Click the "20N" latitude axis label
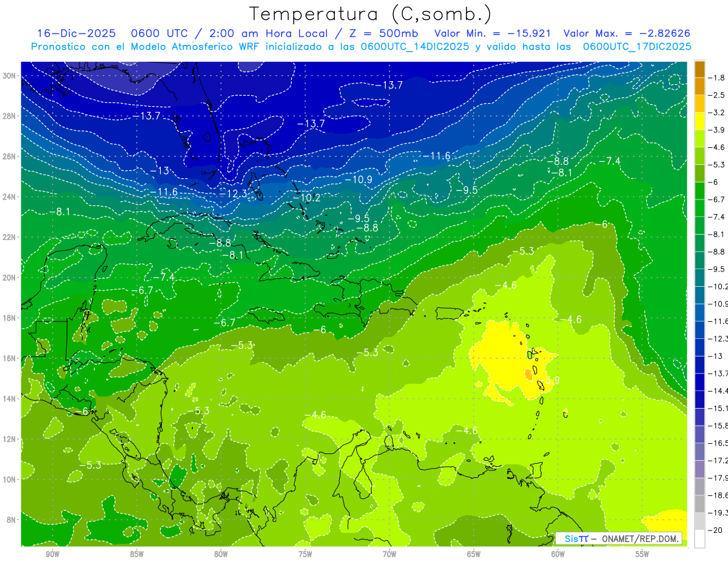The width and height of the screenshot is (728, 562). pos(10,278)
